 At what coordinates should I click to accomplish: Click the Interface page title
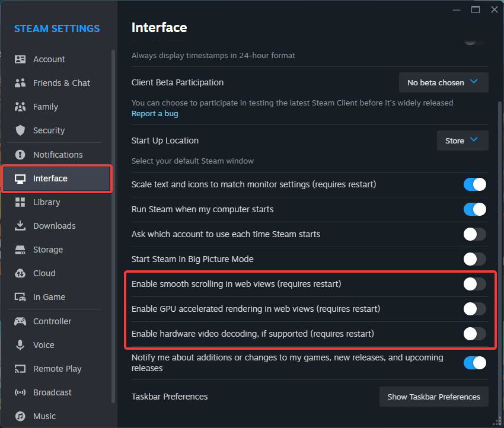click(x=159, y=28)
